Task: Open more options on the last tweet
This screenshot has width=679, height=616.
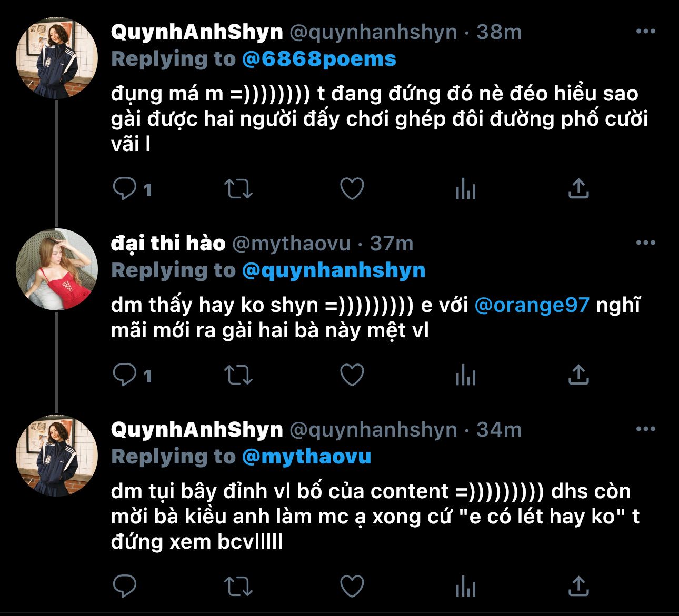Action: click(x=645, y=429)
